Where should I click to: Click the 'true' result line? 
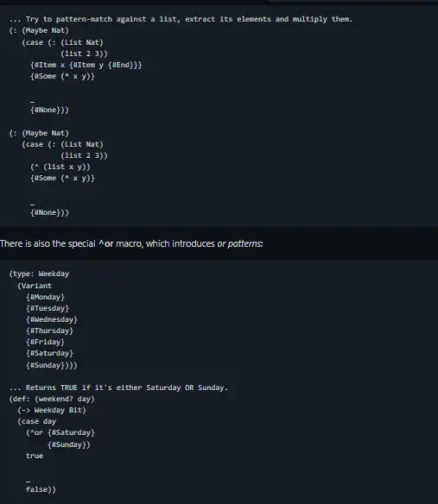35,456
